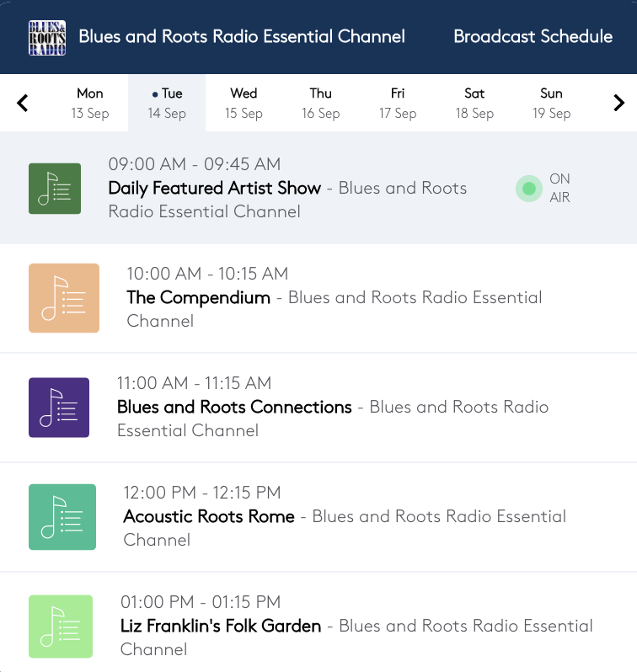Screen dimensions: 637x672
Task: Switch to Wed 15 Sep schedule
Action: 244,104
